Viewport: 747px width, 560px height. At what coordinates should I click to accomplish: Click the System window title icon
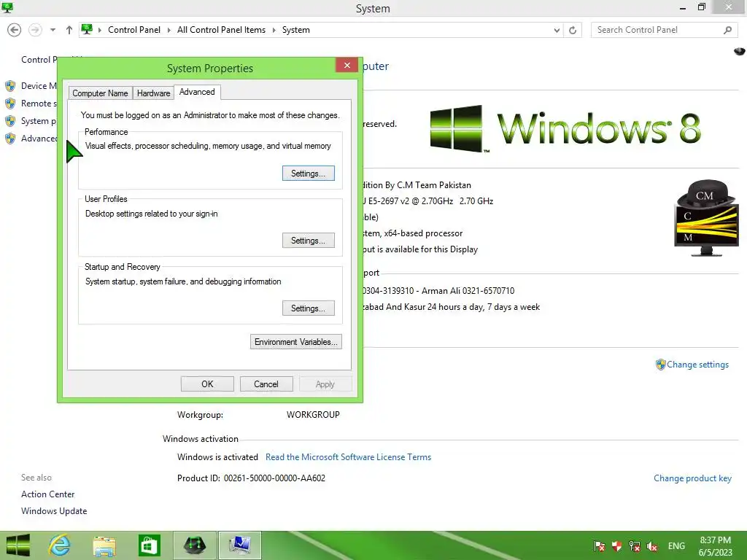7,7
